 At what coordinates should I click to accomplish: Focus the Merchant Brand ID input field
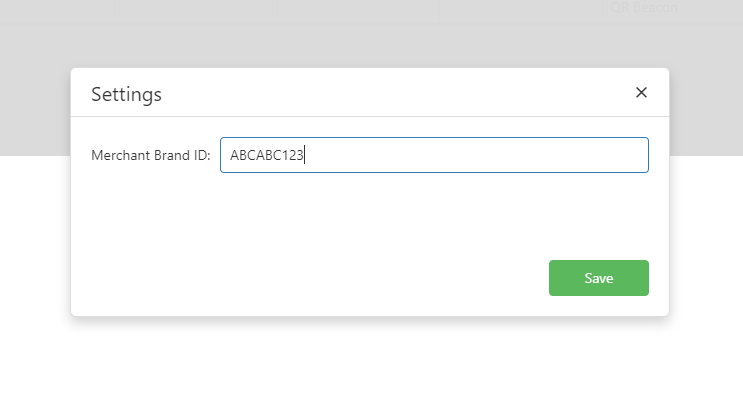(434, 155)
